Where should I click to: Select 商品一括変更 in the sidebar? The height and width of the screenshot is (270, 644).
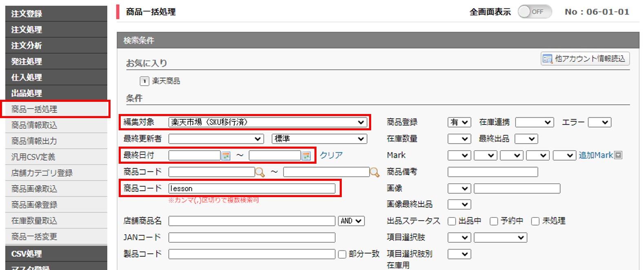[x=56, y=236]
